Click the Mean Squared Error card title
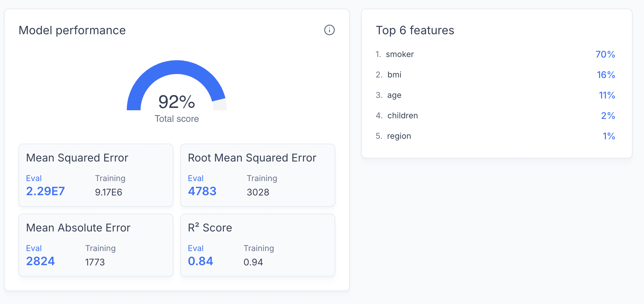 tap(77, 158)
